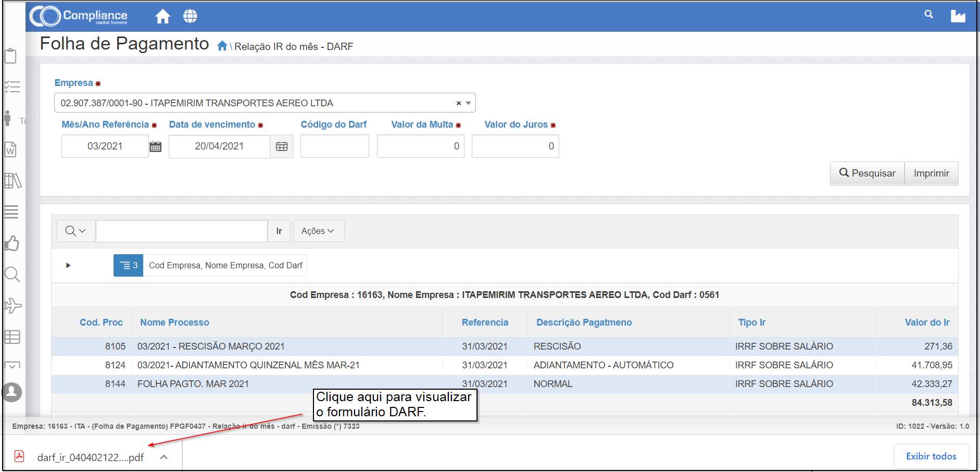Open the airplane icon in sidebar
The height and width of the screenshot is (472, 980).
(12, 306)
